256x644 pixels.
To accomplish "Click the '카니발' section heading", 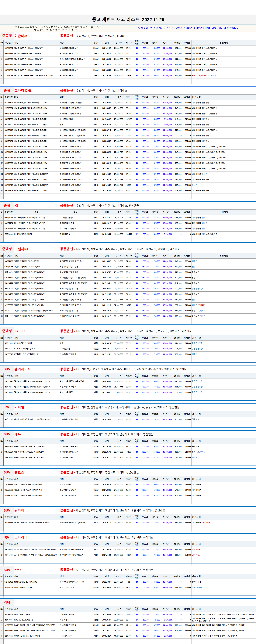I will [x=19, y=407].
